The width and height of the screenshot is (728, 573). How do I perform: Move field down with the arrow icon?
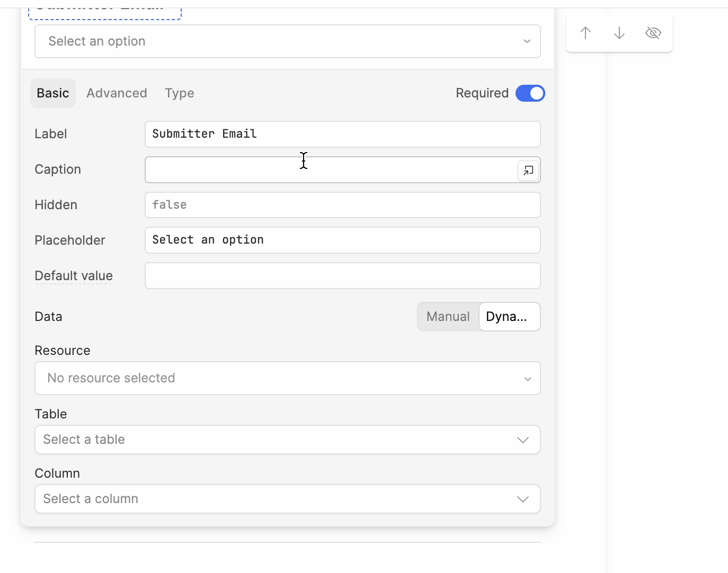619,33
